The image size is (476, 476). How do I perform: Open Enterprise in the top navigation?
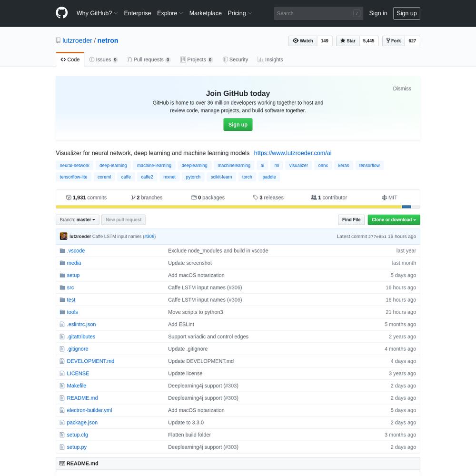(138, 13)
